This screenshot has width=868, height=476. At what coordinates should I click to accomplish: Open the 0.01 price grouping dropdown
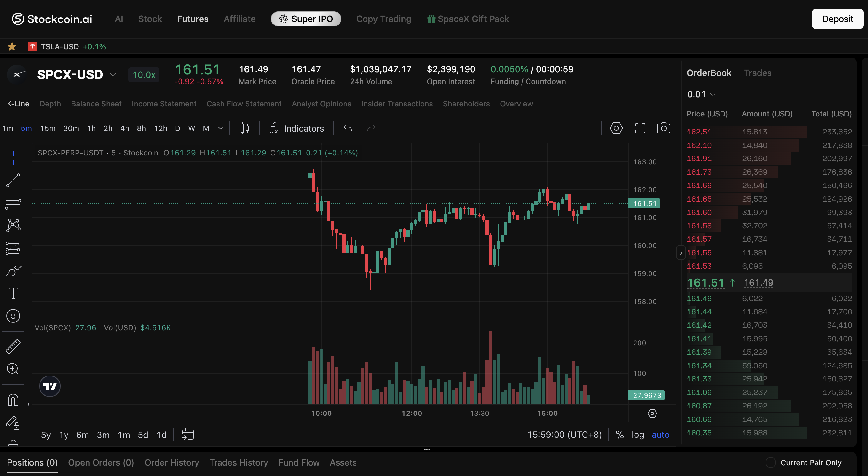tap(701, 94)
